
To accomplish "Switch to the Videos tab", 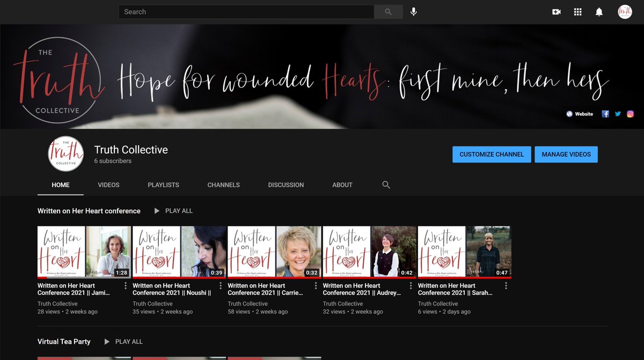I will (x=108, y=185).
